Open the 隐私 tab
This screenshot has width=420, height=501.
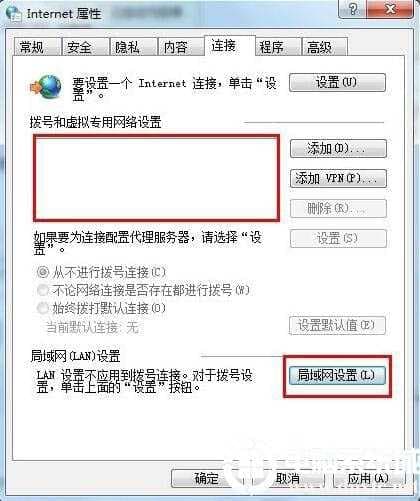click(133, 47)
